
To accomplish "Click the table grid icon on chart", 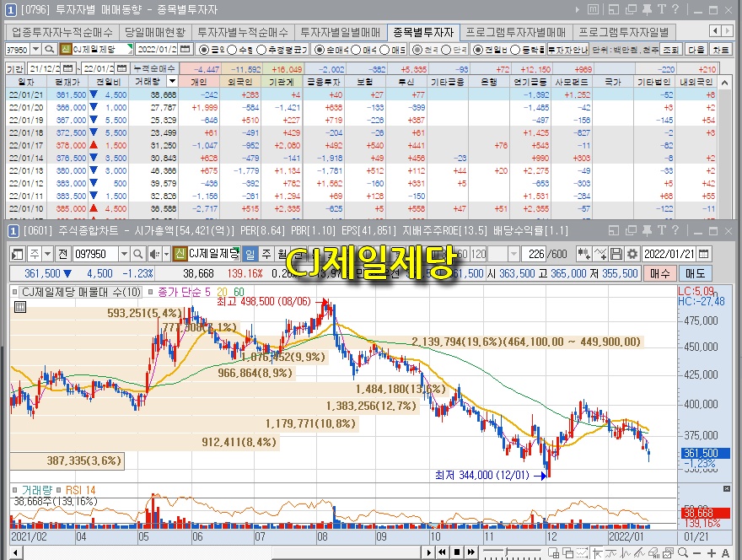I will click(20, 307).
